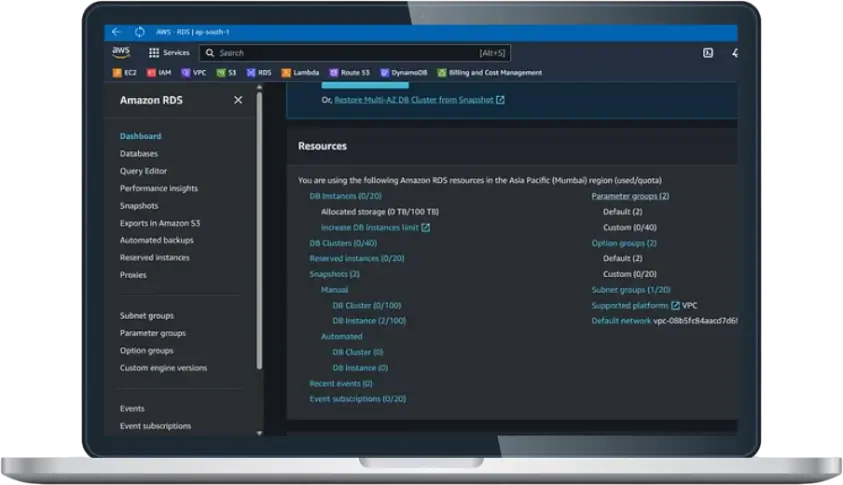Open Recent events (0) link
The image size is (843, 485).
pos(341,383)
